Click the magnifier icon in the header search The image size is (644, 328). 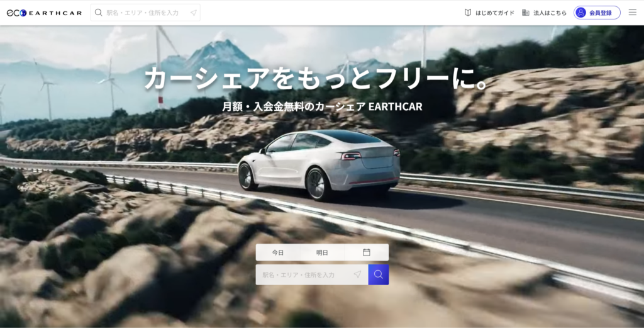point(98,13)
